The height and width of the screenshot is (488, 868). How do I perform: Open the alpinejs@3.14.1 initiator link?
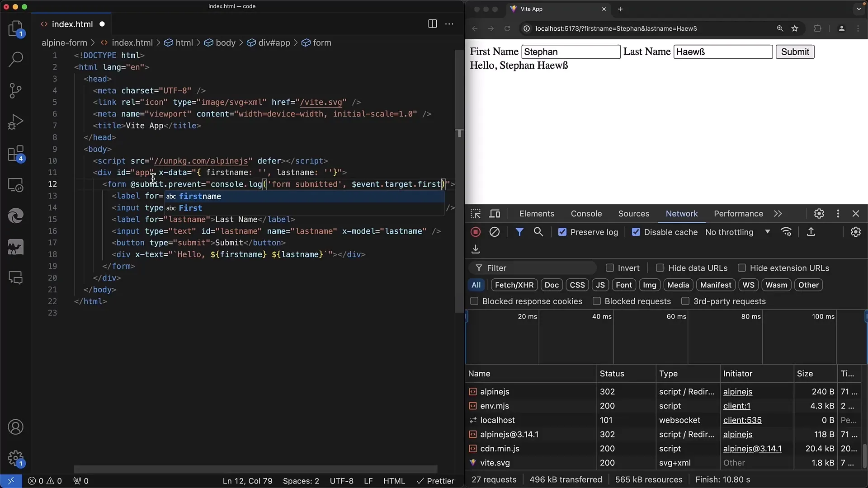coord(752,448)
